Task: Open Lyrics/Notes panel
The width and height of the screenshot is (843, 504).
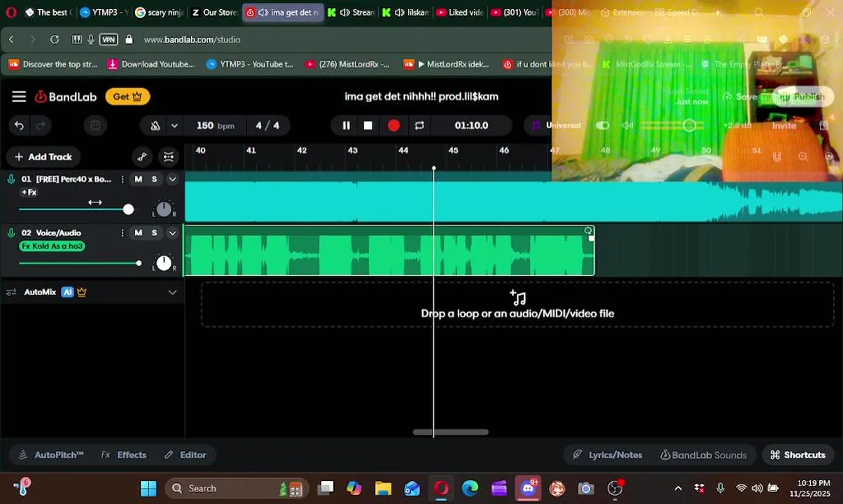Action: (x=607, y=455)
